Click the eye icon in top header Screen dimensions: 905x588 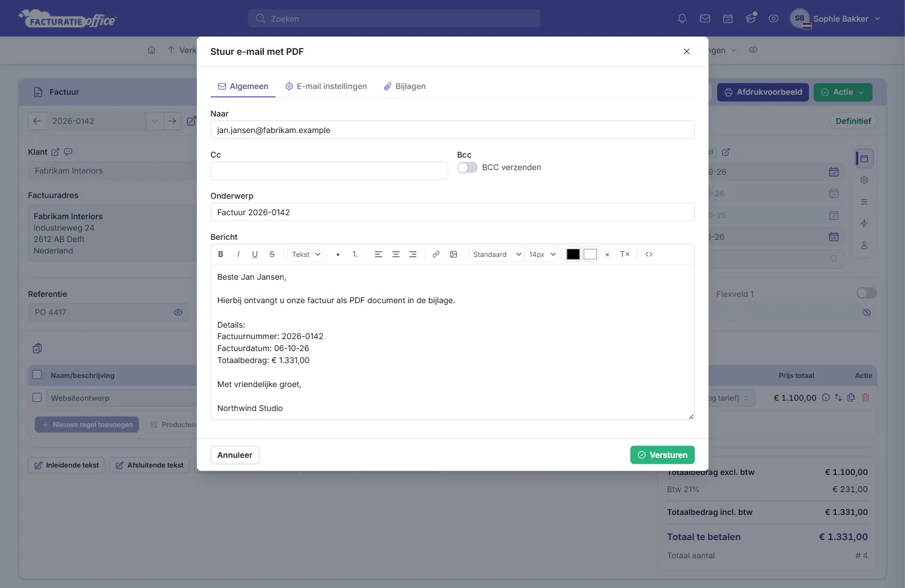tap(774, 18)
